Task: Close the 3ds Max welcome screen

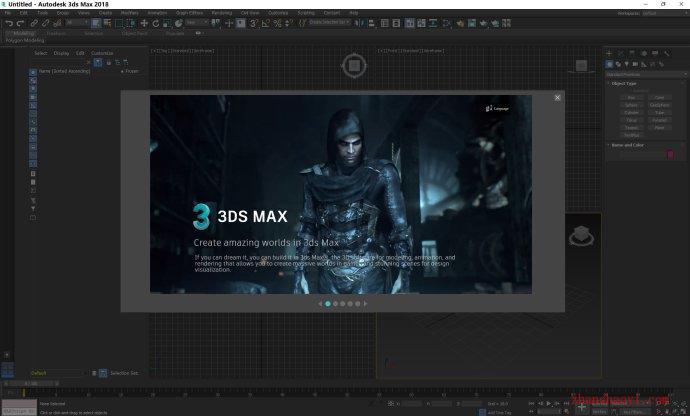Action: [x=558, y=97]
